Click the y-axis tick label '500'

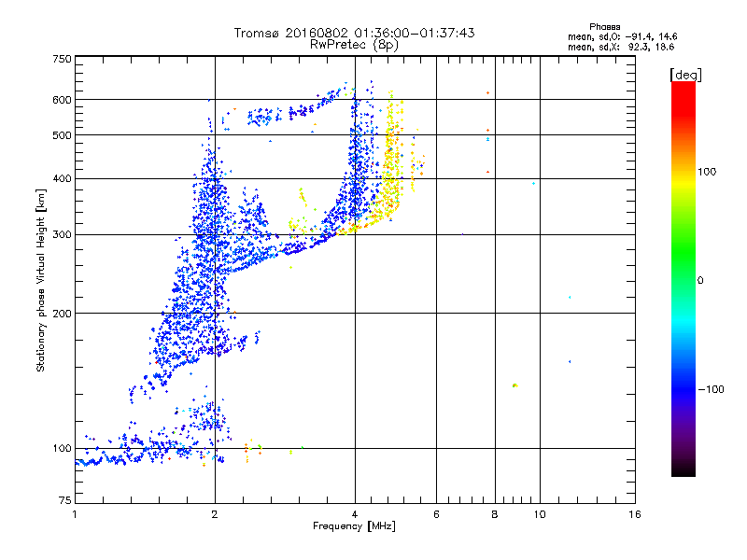[62, 135]
